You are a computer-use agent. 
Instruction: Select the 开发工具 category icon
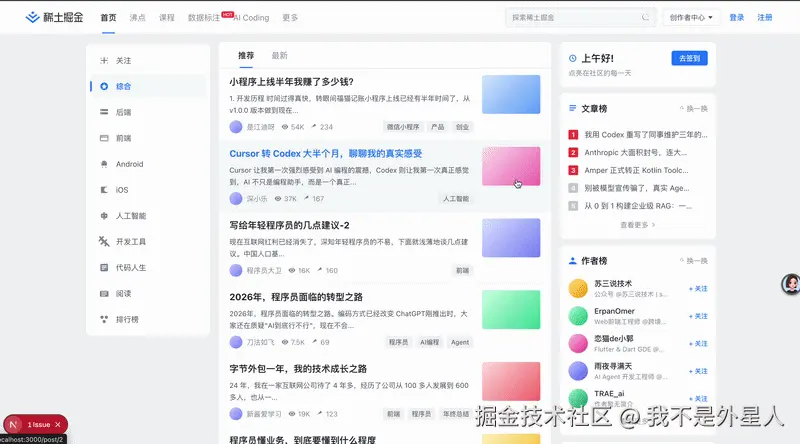click(x=104, y=241)
